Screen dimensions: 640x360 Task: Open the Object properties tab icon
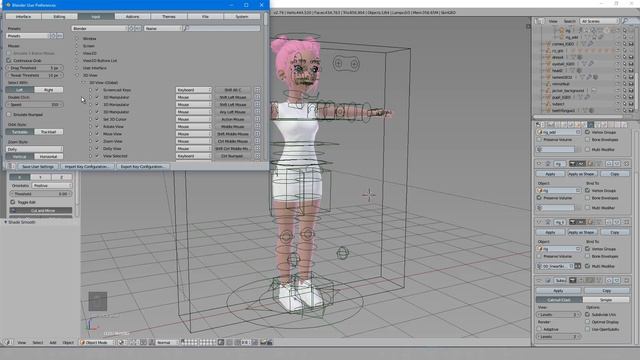(577, 124)
